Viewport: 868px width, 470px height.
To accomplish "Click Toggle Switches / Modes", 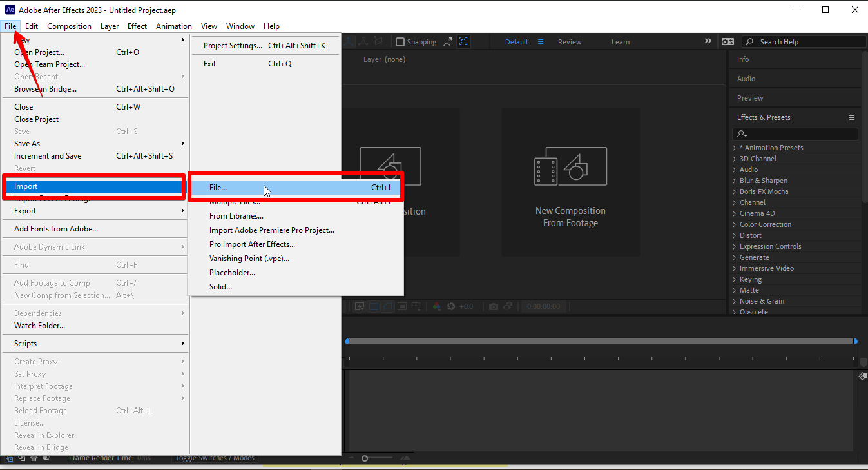I will (215, 458).
